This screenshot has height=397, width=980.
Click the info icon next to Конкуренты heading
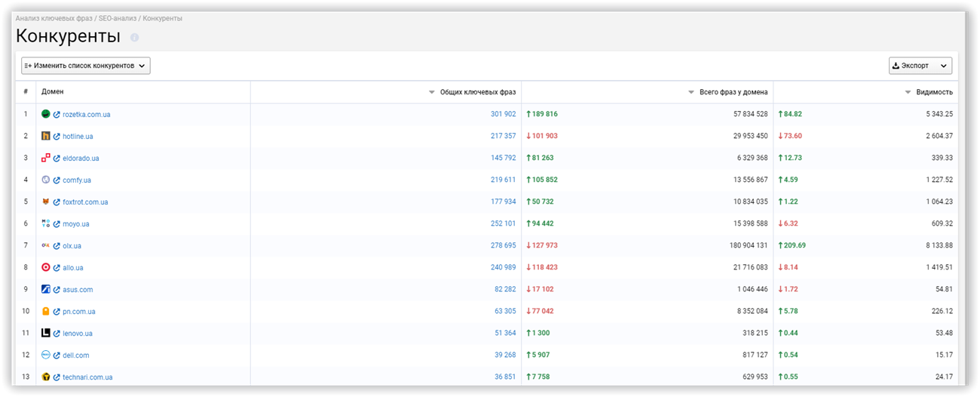[134, 37]
